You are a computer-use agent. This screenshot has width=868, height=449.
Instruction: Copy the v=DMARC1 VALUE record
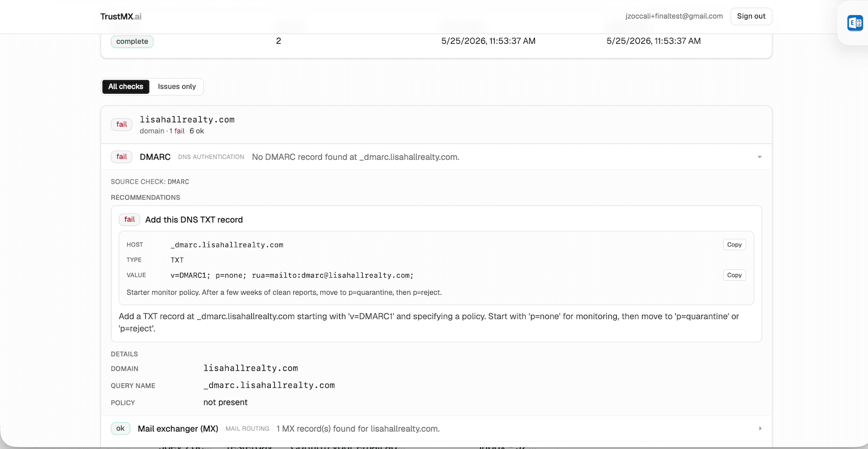(x=734, y=275)
